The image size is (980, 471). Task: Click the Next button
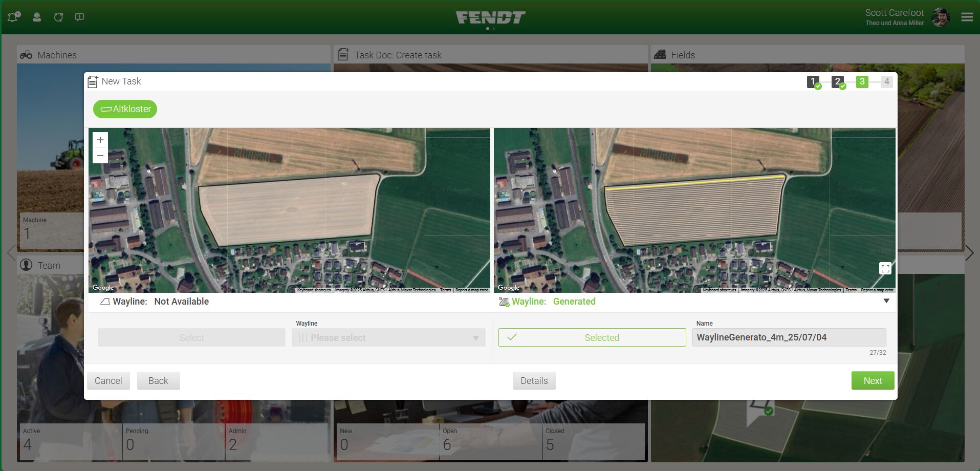click(873, 380)
